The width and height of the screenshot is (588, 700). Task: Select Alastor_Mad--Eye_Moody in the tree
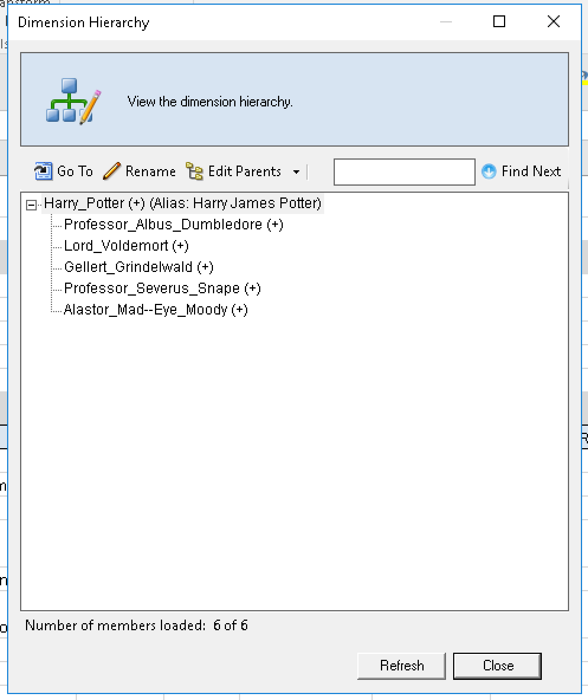click(x=156, y=310)
